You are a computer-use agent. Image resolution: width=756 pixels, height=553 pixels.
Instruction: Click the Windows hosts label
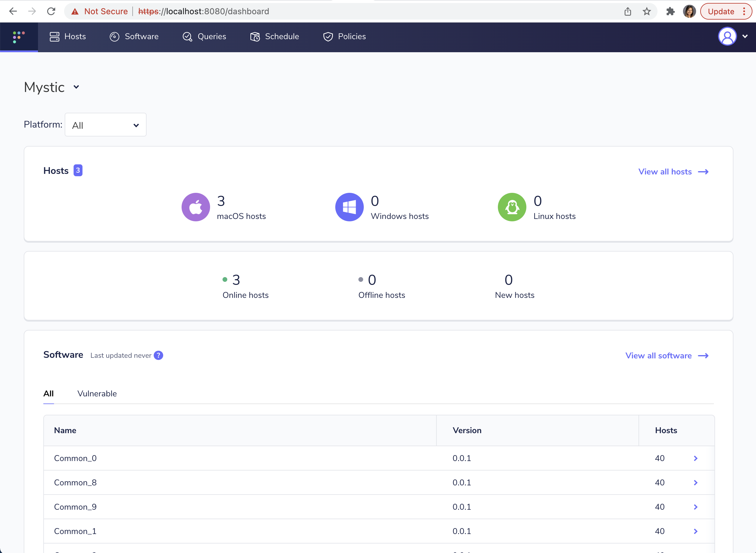400,216
